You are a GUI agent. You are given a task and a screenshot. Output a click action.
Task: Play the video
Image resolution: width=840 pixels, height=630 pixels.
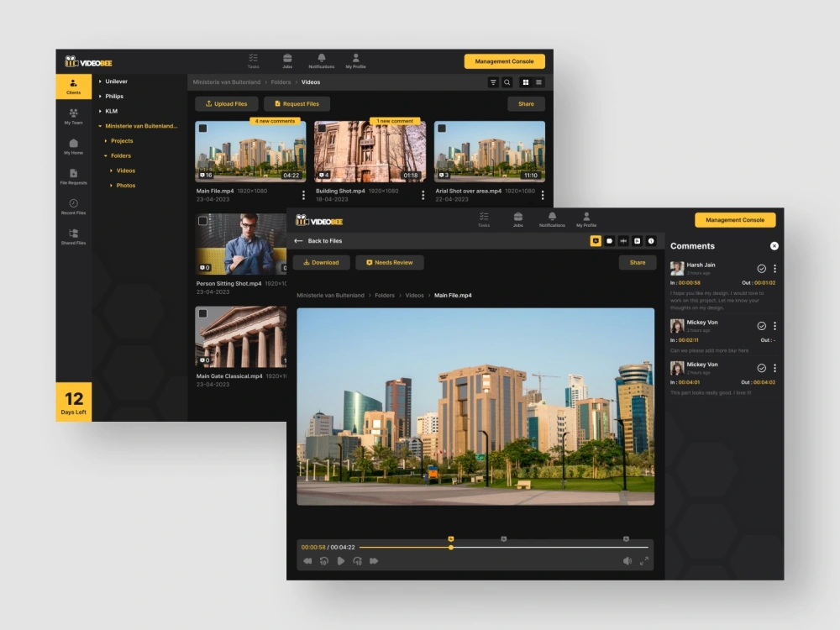coord(341,561)
